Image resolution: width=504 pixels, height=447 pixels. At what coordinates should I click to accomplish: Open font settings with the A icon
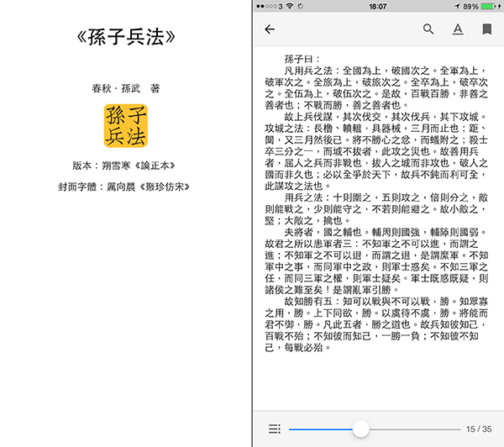[x=458, y=29]
